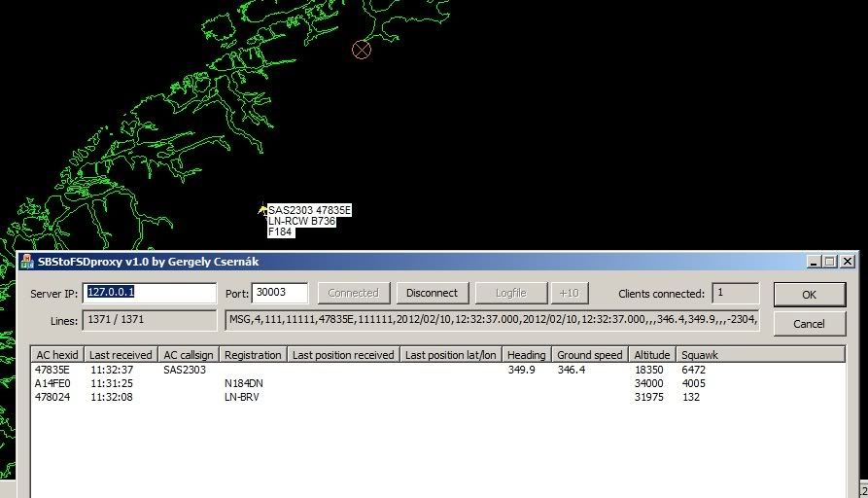This screenshot has height=498, width=868.
Task: Click the SBStoFSDproxy title bar app icon
Action: 27,262
